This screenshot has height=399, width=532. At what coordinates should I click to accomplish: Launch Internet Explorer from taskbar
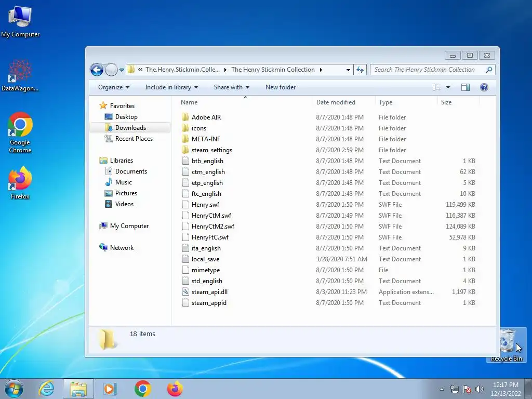pyautogui.click(x=46, y=389)
